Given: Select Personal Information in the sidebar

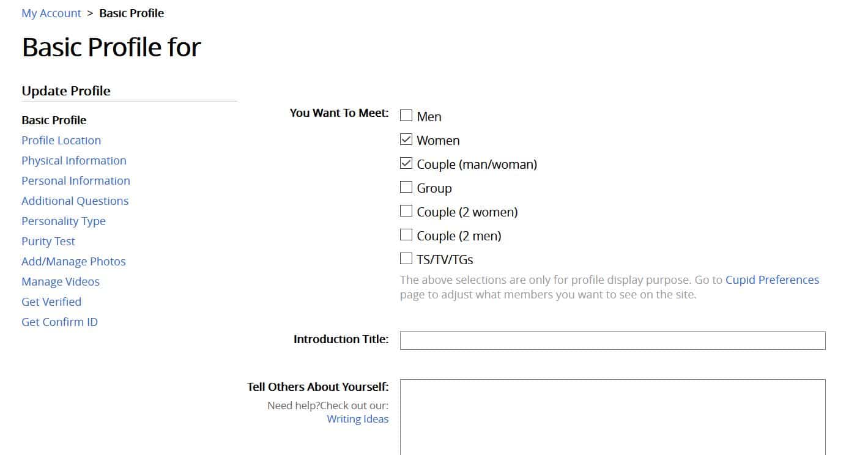Looking at the screenshot, I should pyautogui.click(x=76, y=180).
